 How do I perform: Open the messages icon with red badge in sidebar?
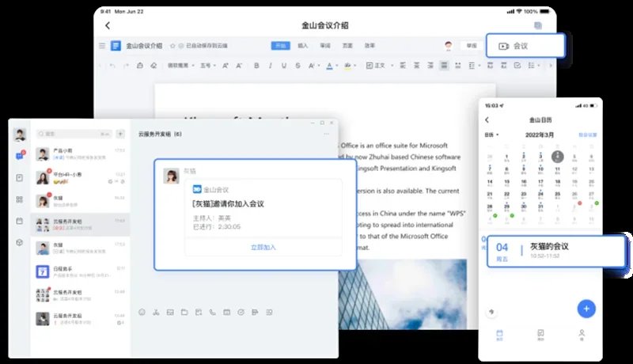[x=20, y=155]
